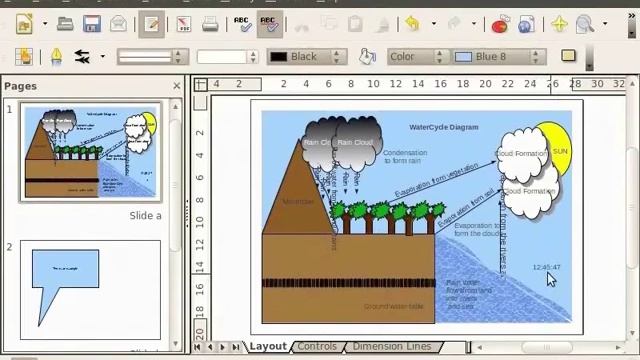Expand the standard toolbar overflow chevron
This screenshot has width=640, height=360.
pyautogui.click(x=631, y=15)
